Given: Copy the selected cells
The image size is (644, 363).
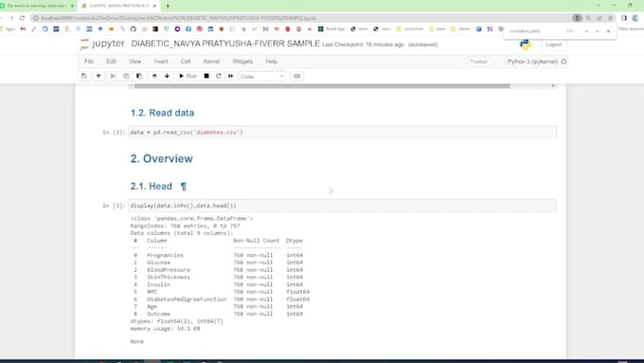Looking at the screenshot, I should [126, 76].
